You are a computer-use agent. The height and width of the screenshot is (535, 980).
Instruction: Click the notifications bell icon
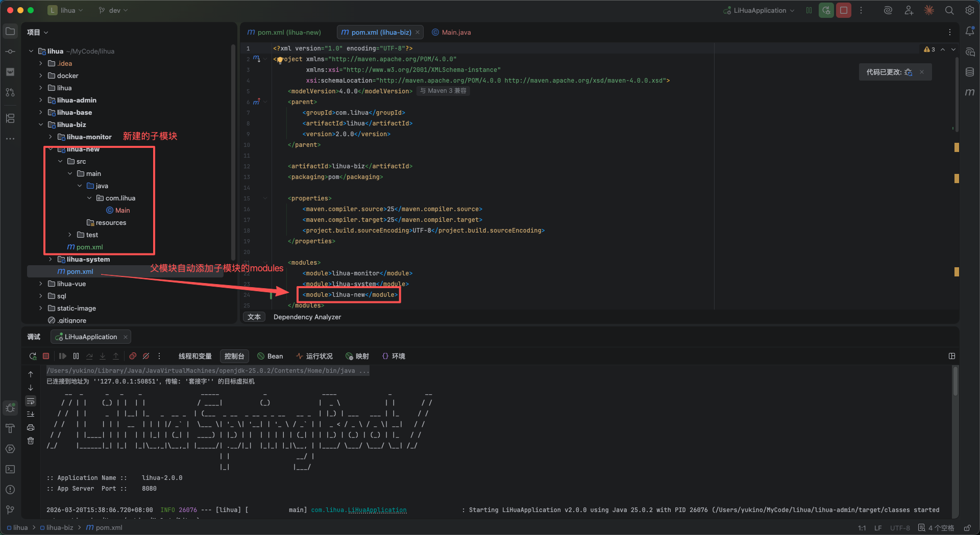coord(970,32)
